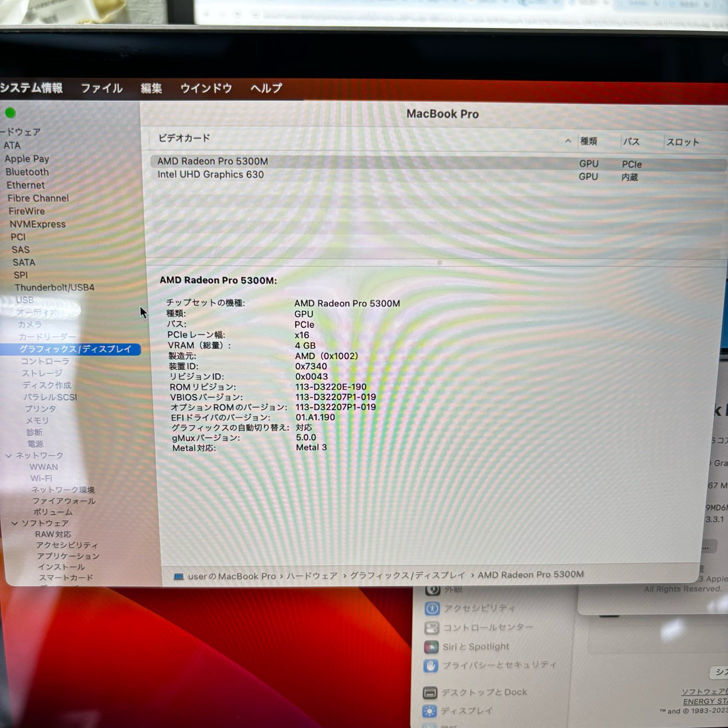728x728 pixels.
Task: Select SPI in the sidebar
Action: point(21,275)
